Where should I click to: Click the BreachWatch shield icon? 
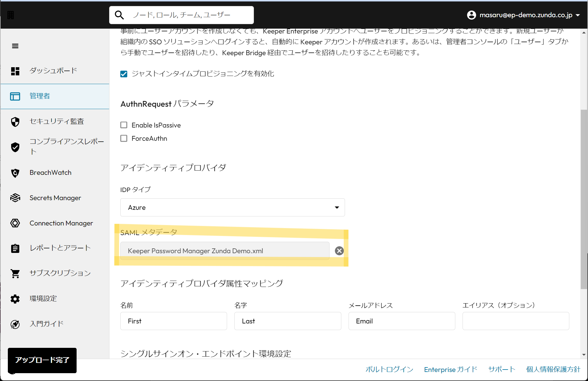15,173
